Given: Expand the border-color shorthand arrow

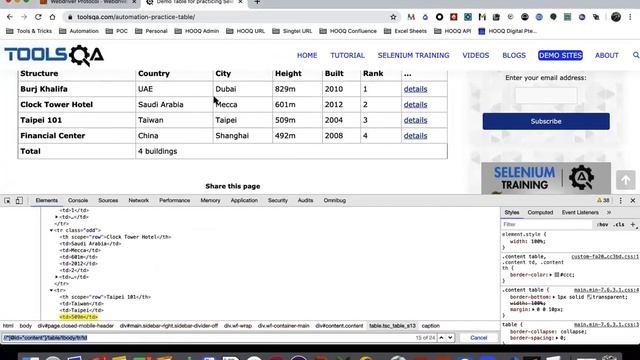Looking at the screenshot, I should [x=551, y=275].
